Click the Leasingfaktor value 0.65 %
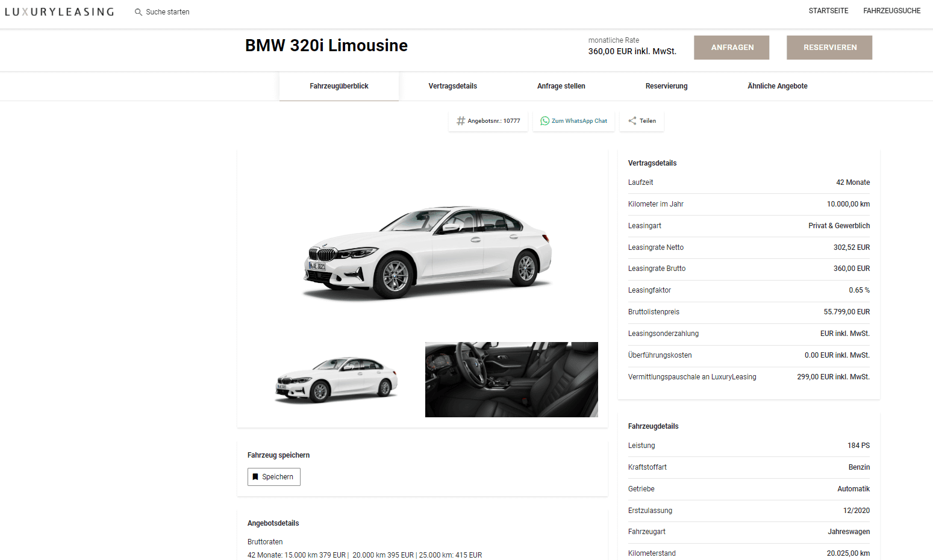This screenshot has width=933, height=560. click(860, 290)
